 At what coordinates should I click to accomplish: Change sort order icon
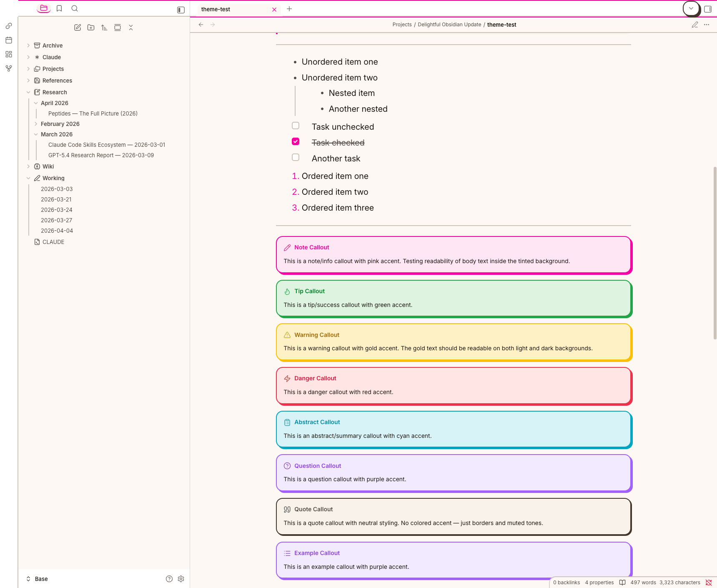tap(104, 28)
